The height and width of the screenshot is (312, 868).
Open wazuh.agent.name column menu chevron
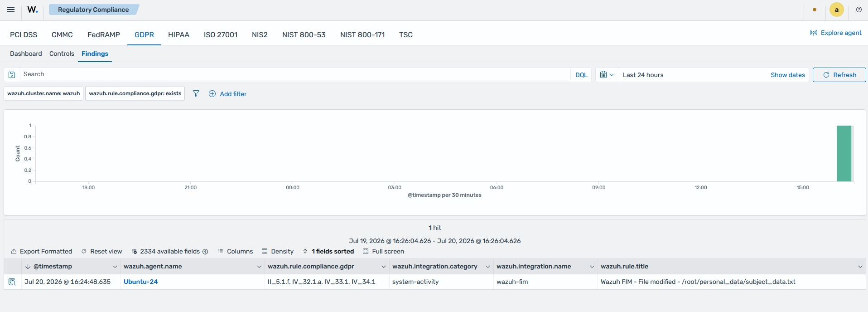click(x=259, y=267)
